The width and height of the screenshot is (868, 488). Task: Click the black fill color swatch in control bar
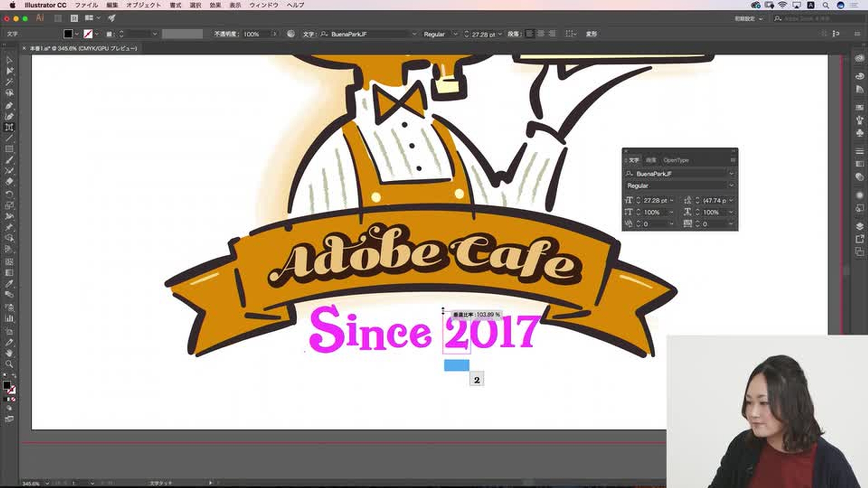click(68, 34)
